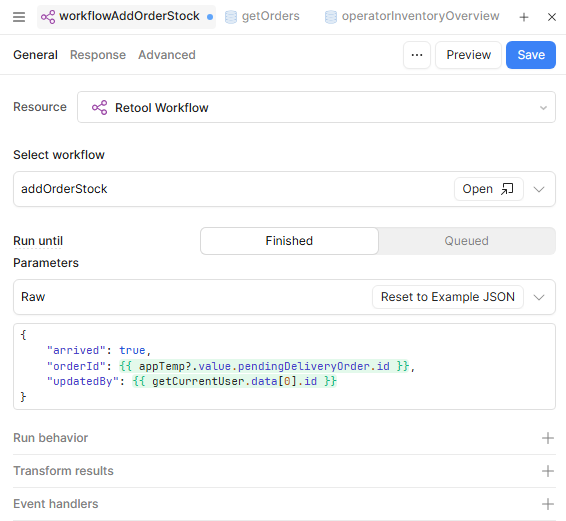
Task: Save the query
Action: 531,55
